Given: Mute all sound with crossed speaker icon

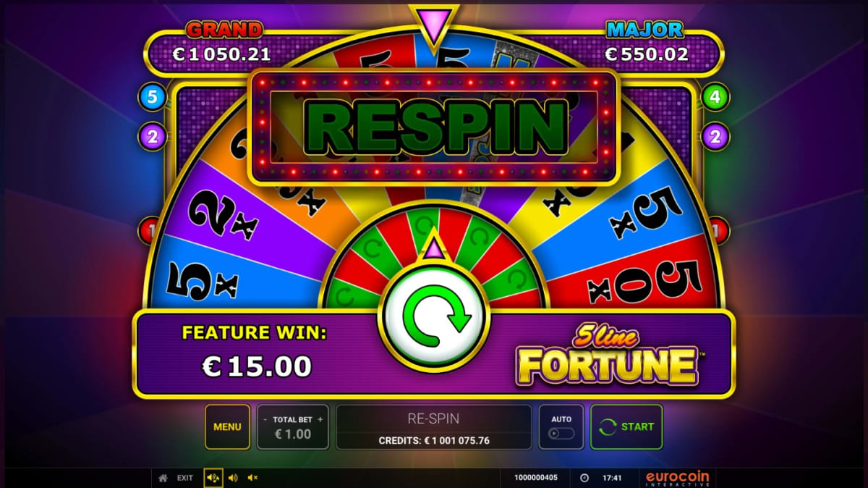Looking at the screenshot, I should click(x=252, y=478).
